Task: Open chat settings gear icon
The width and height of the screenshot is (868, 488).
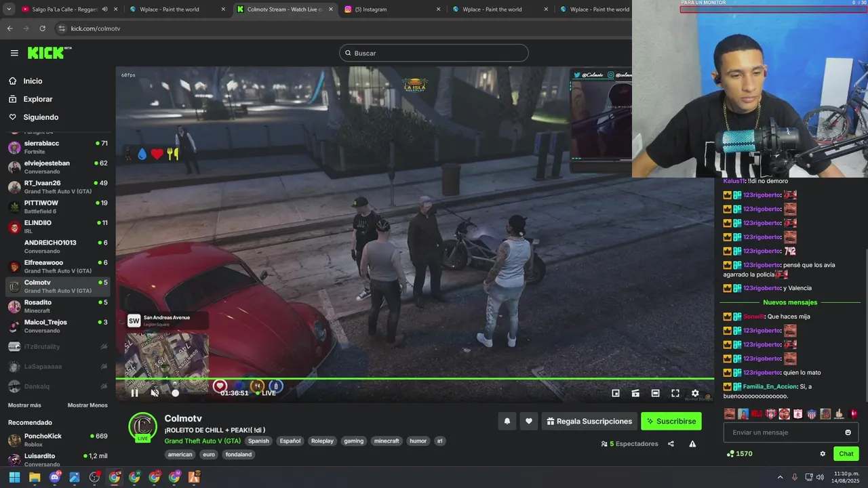Action: (x=823, y=454)
